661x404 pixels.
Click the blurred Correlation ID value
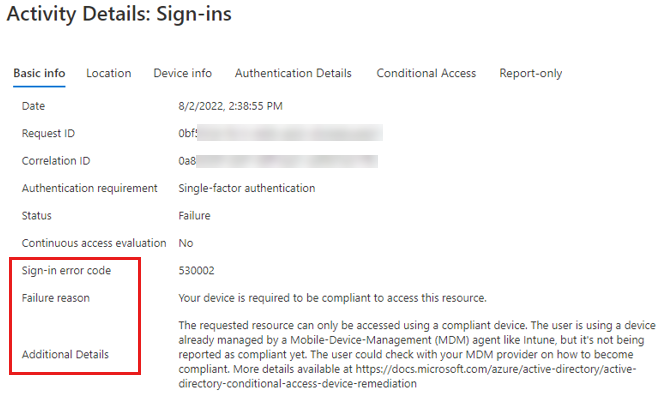278,161
